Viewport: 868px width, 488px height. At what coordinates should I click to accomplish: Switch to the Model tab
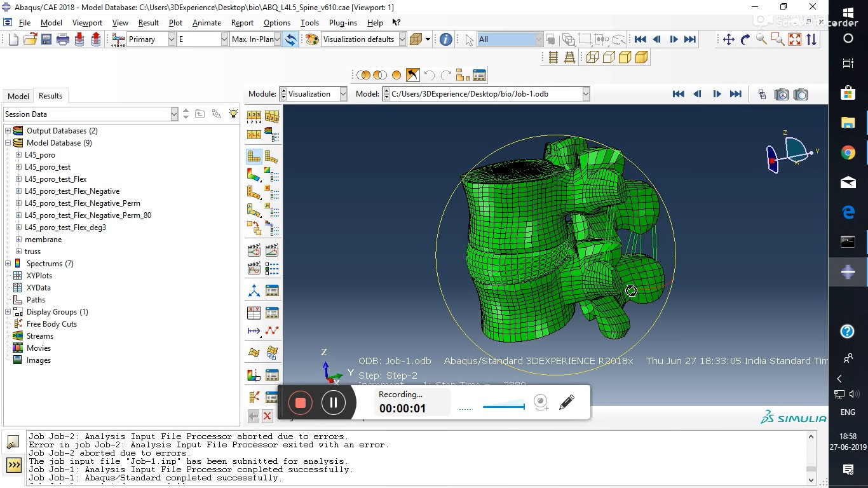click(18, 96)
